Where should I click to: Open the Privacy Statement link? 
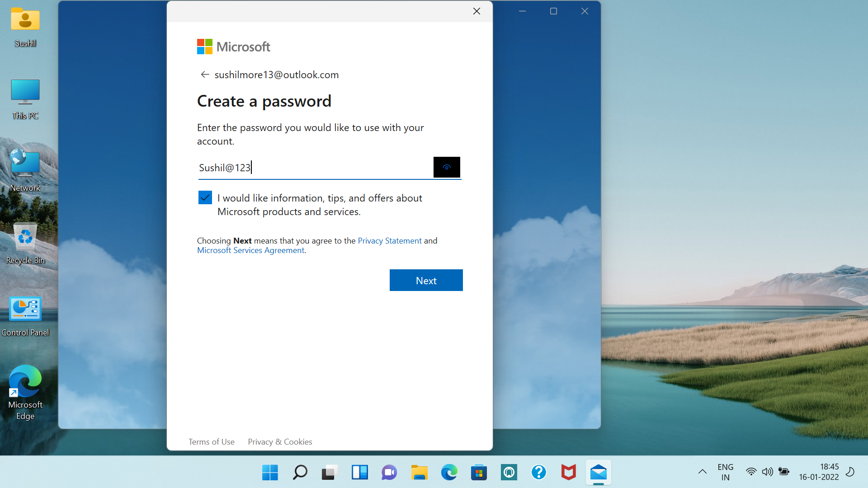point(390,241)
